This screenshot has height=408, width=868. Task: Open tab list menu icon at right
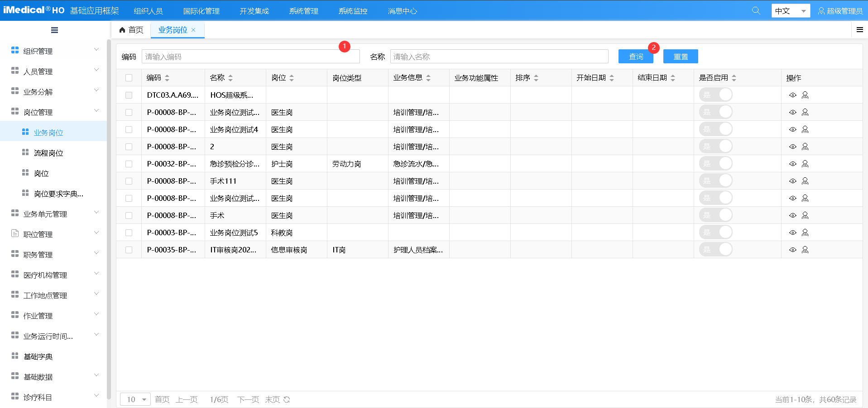859,30
